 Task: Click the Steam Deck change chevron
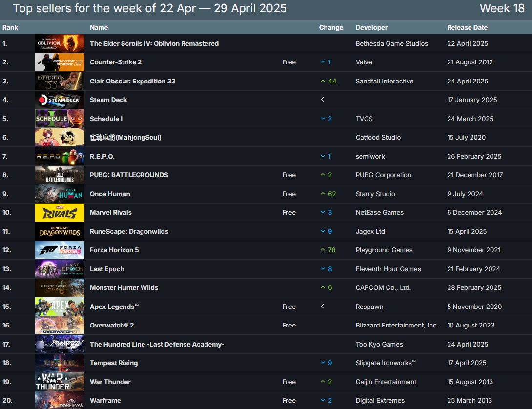[323, 100]
